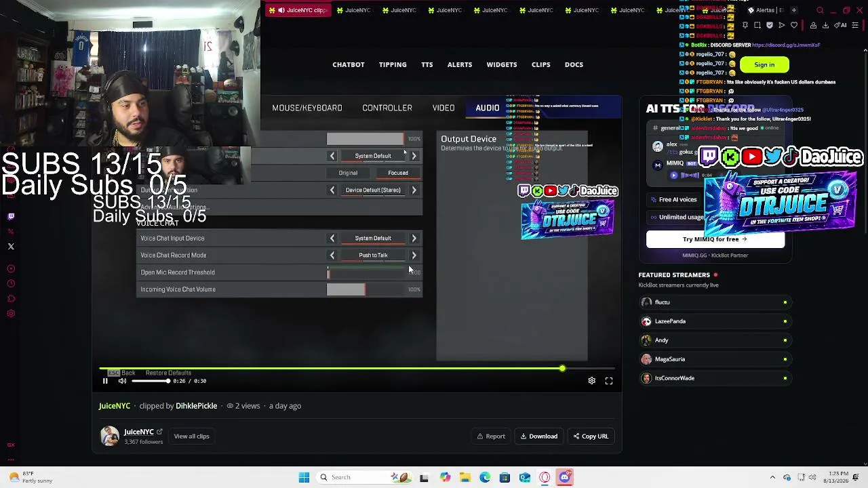Screen dimensions: 868x488
Task: Open Copilot from the taskbar
Action: point(444,477)
